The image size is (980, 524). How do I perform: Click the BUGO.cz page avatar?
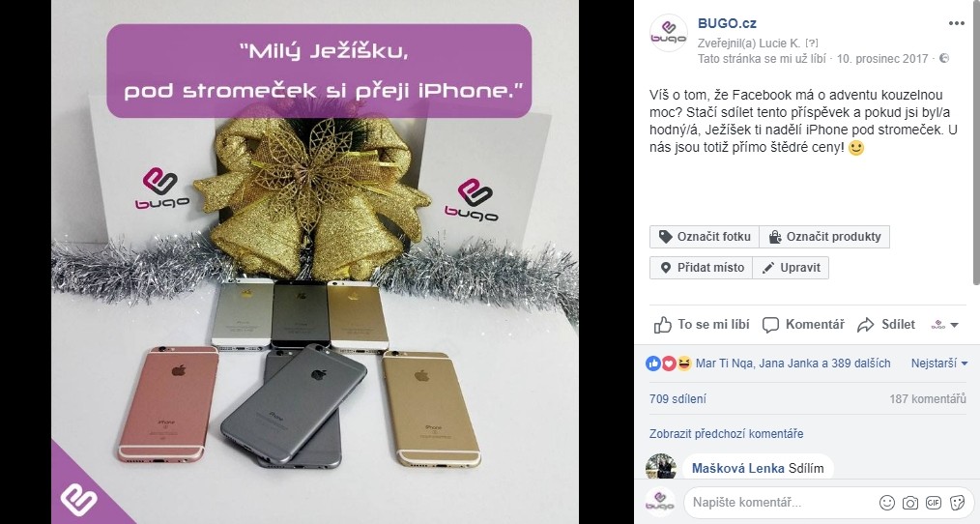pyautogui.click(x=668, y=33)
